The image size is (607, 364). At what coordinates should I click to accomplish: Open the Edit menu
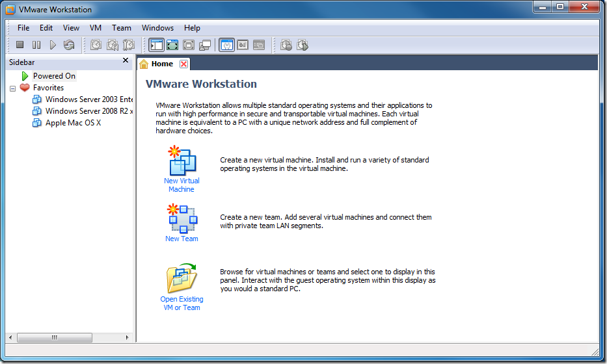46,28
